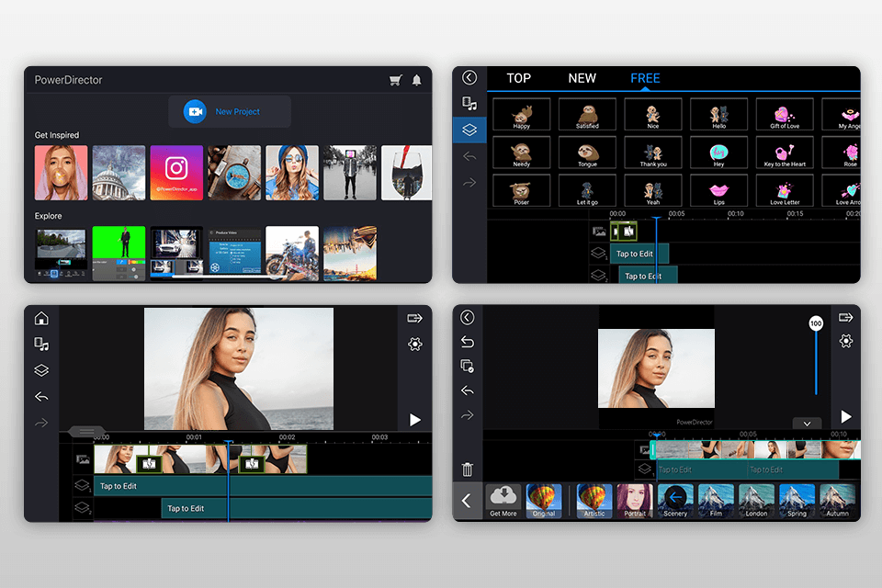
Task: Open the notifications bell icon
Action: (x=416, y=81)
